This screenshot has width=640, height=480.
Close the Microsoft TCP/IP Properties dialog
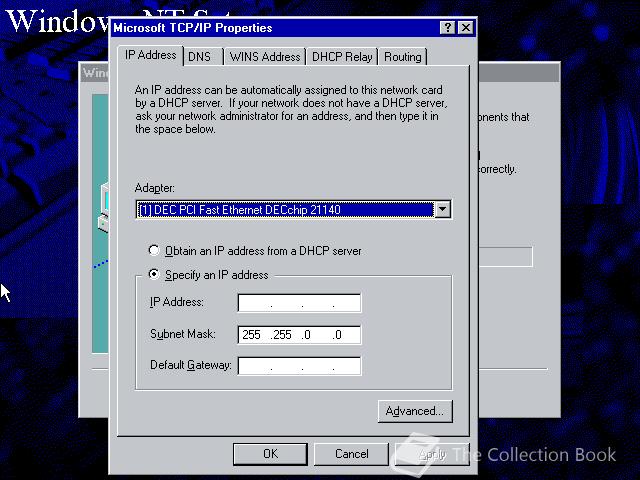click(466, 28)
